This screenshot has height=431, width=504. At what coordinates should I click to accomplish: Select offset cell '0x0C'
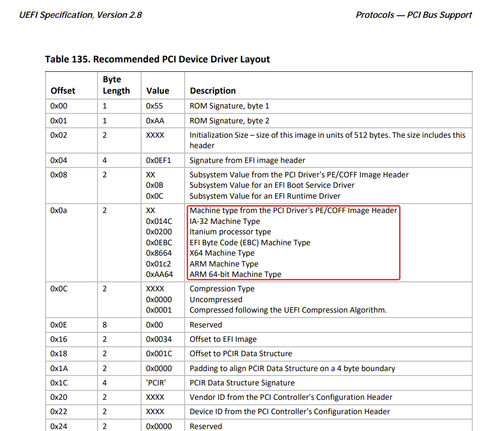tap(59, 288)
